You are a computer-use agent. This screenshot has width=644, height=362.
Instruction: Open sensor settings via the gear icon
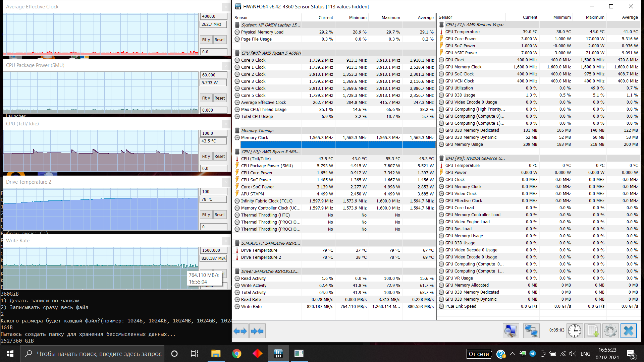pyautogui.click(x=610, y=331)
